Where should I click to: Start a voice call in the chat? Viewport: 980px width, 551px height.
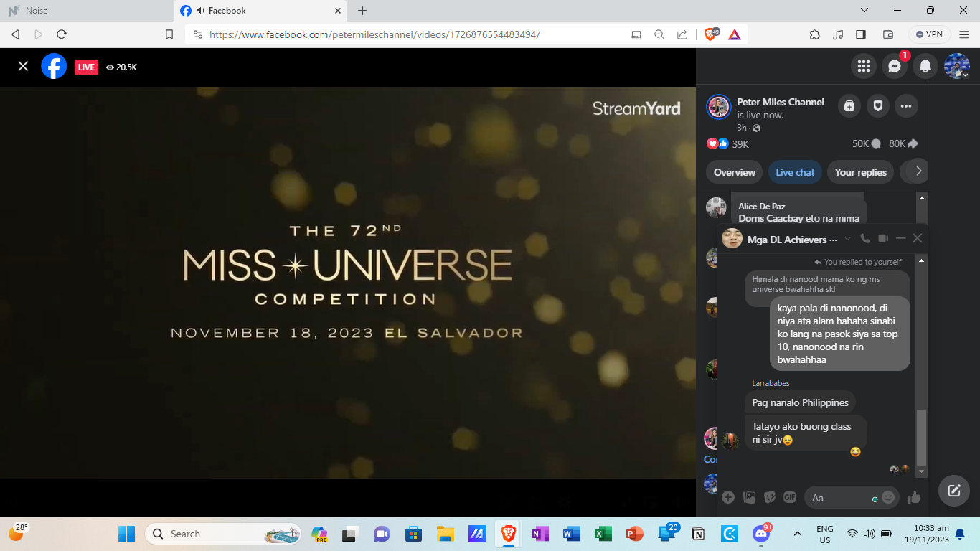coord(865,239)
